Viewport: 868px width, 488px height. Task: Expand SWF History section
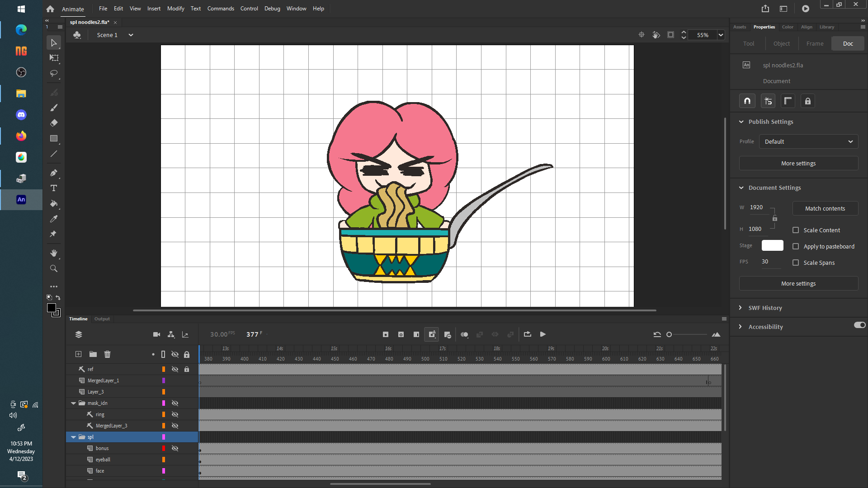(741, 308)
